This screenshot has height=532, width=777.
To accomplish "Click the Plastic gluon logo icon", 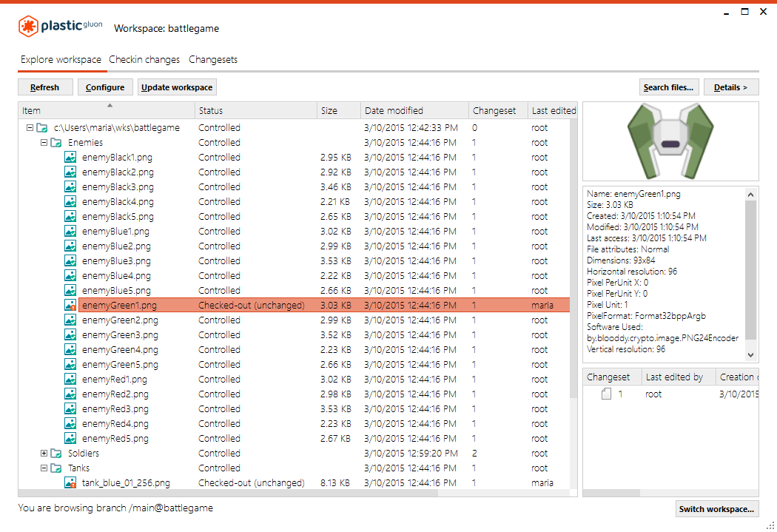I will tap(28, 26).
